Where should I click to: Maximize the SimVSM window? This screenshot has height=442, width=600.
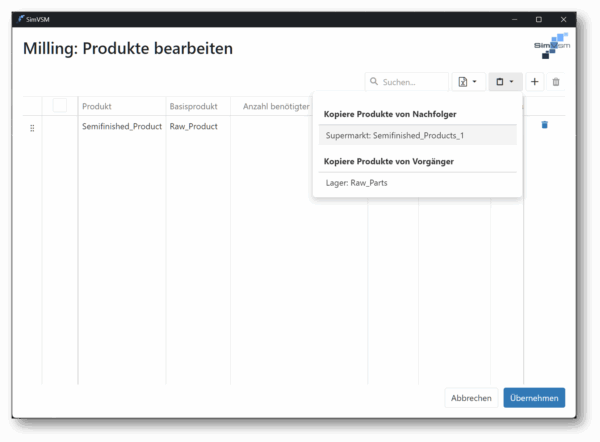(x=539, y=19)
